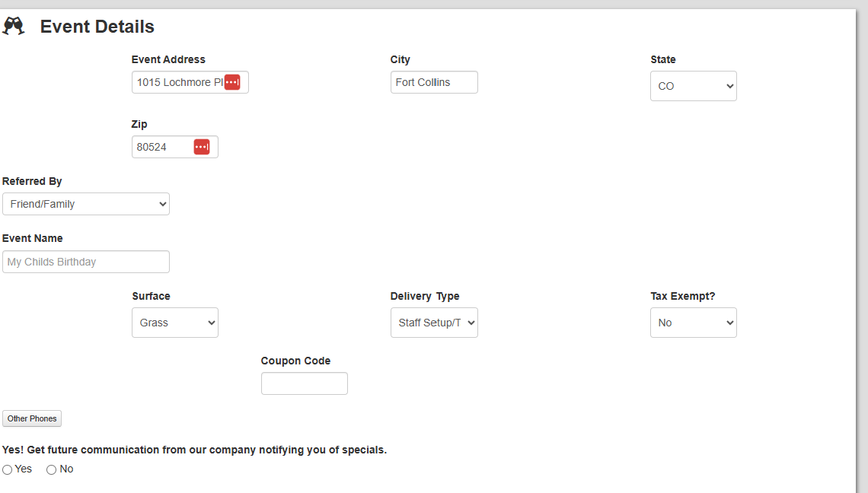
Task: Focus the empty Coupon Code field
Action: tap(304, 383)
